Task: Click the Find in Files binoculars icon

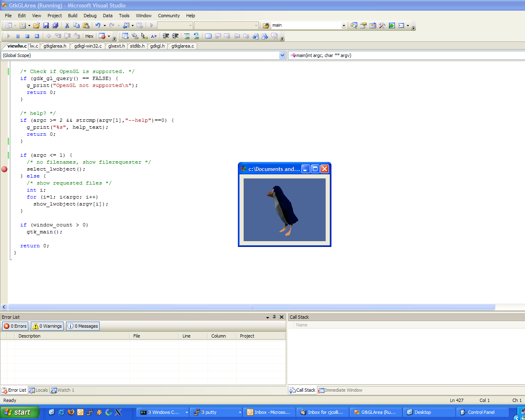Action: 266,25
